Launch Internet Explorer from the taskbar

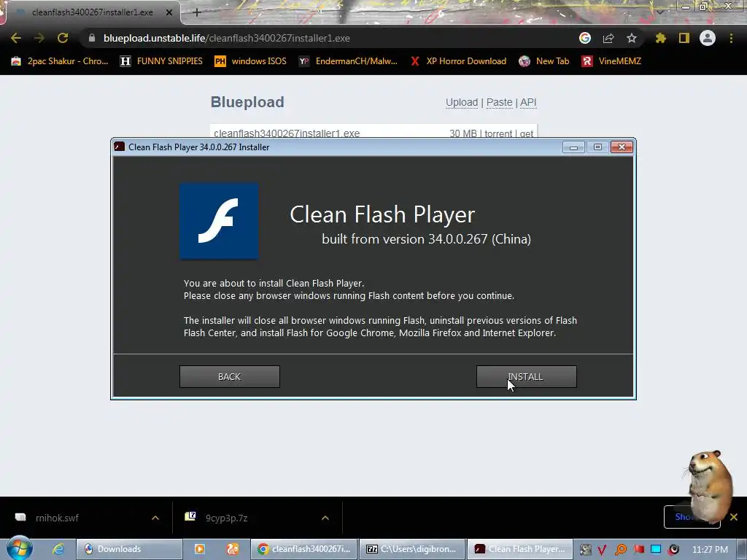point(58,549)
